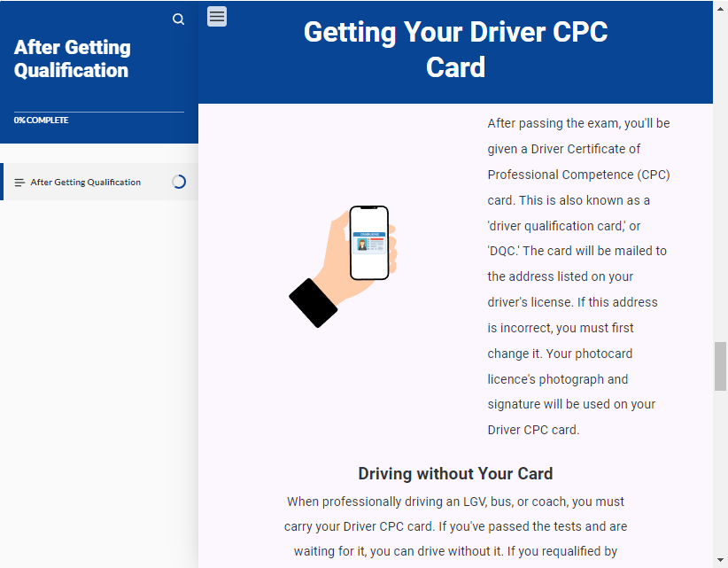Screen dimensions: 728x568
Task: Click the Driving without Your Card subheading
Action: [455, 473]
